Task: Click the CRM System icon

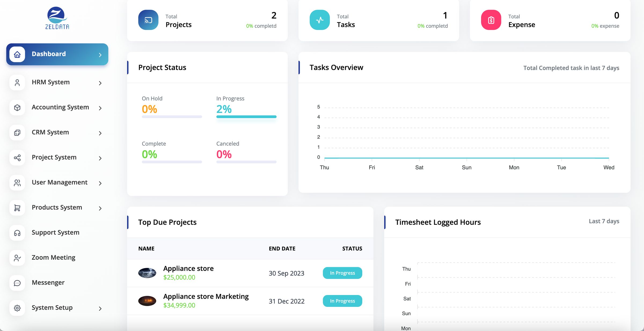Action: [17, 132]
